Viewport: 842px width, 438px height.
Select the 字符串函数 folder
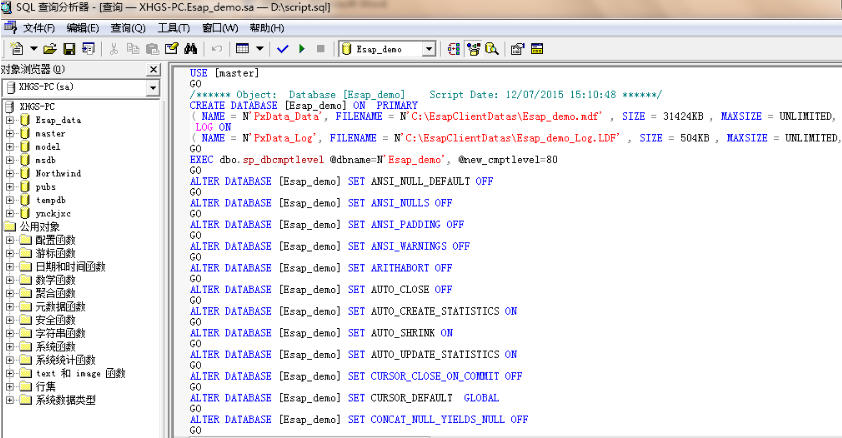[60, 333]
